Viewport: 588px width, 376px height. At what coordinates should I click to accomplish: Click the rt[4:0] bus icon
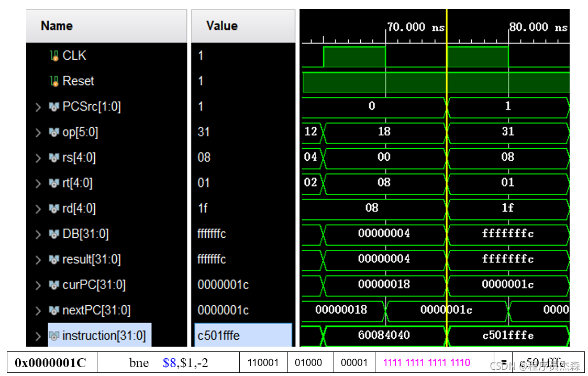(54, 183)
